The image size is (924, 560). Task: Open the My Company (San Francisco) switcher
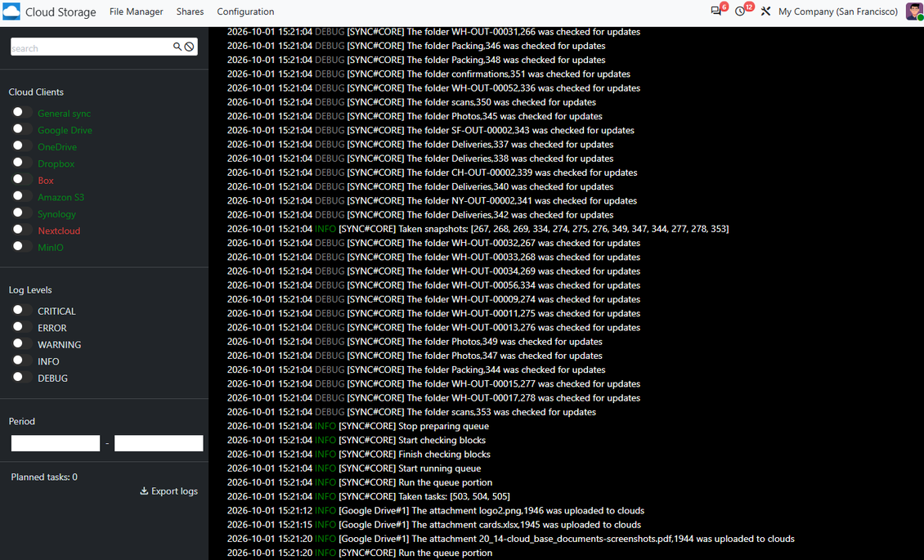click(x=838, y=11)
